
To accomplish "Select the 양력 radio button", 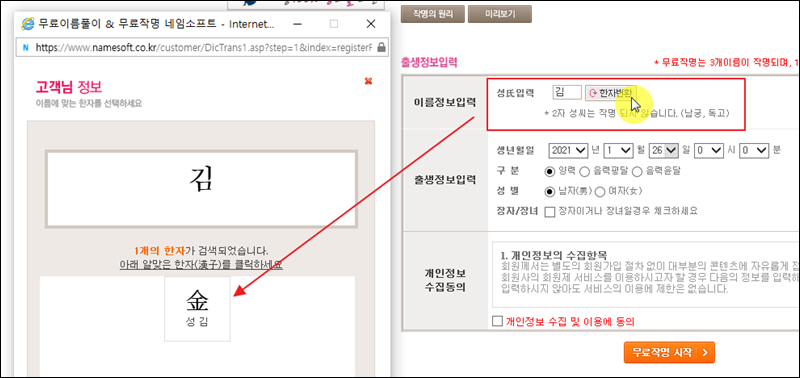I will [x=549, y=171].
